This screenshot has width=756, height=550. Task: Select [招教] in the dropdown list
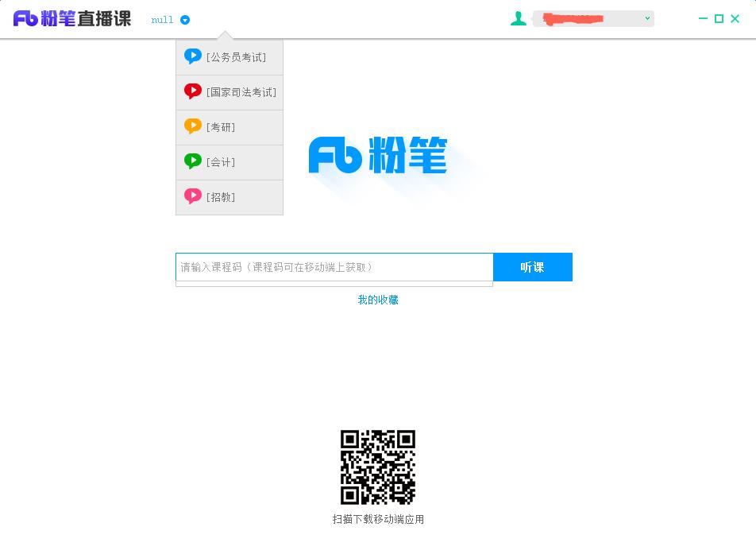click(229, 197)
